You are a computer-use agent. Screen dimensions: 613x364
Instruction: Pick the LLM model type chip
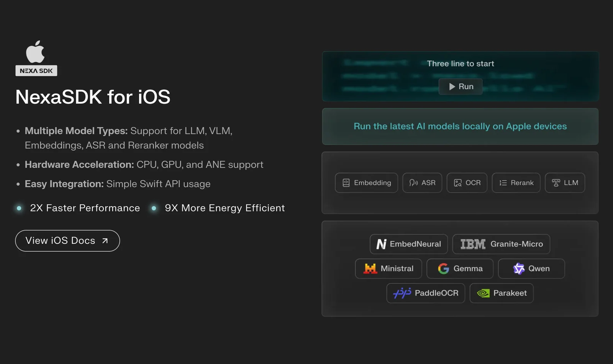click(x=565, y=183)
